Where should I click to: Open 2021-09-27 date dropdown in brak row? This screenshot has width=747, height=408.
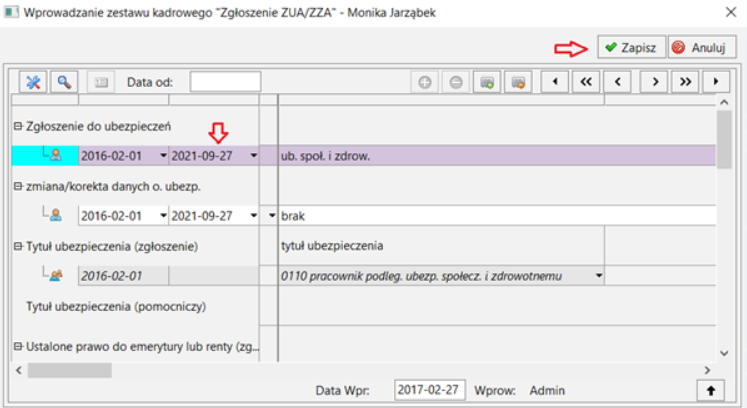point(254,216)
